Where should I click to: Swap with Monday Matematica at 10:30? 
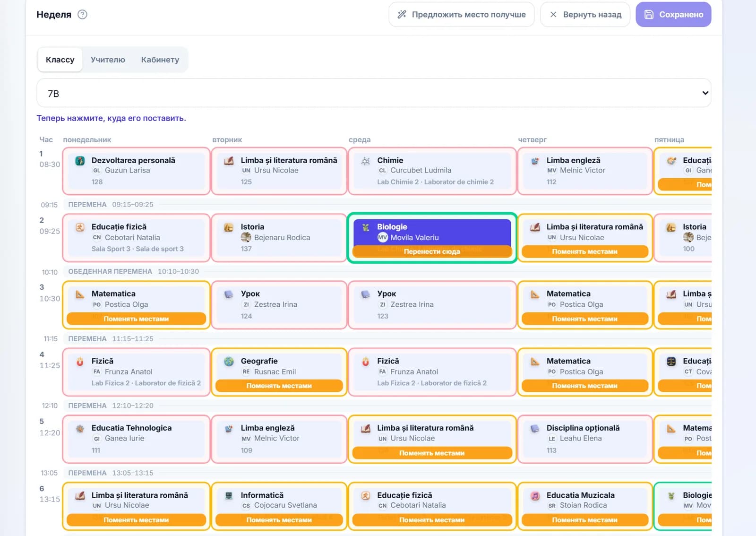[x=136, y=319]
